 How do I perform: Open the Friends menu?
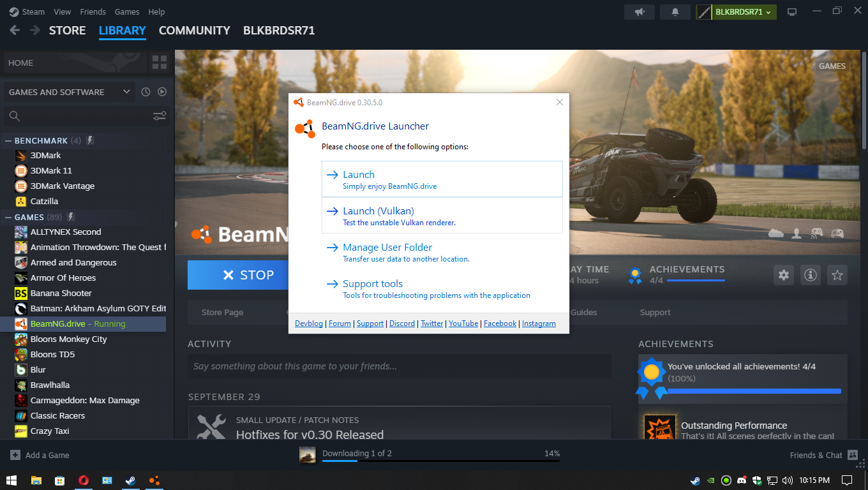(93, 11)
